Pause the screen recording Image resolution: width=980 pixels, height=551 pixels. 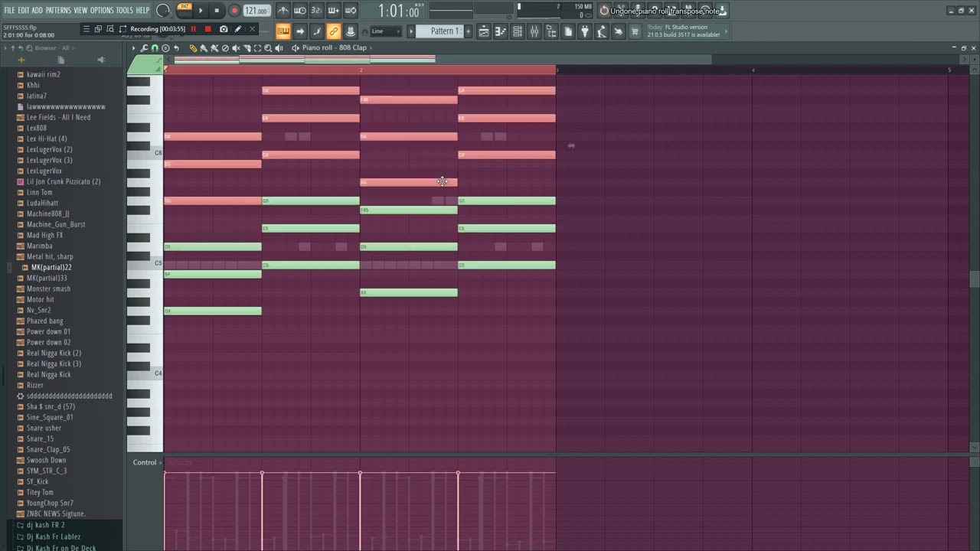194,29
